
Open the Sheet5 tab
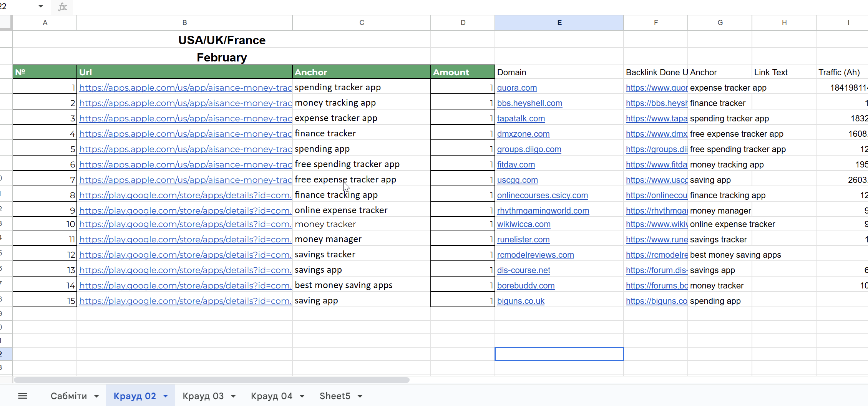click(x=335, y=396)
